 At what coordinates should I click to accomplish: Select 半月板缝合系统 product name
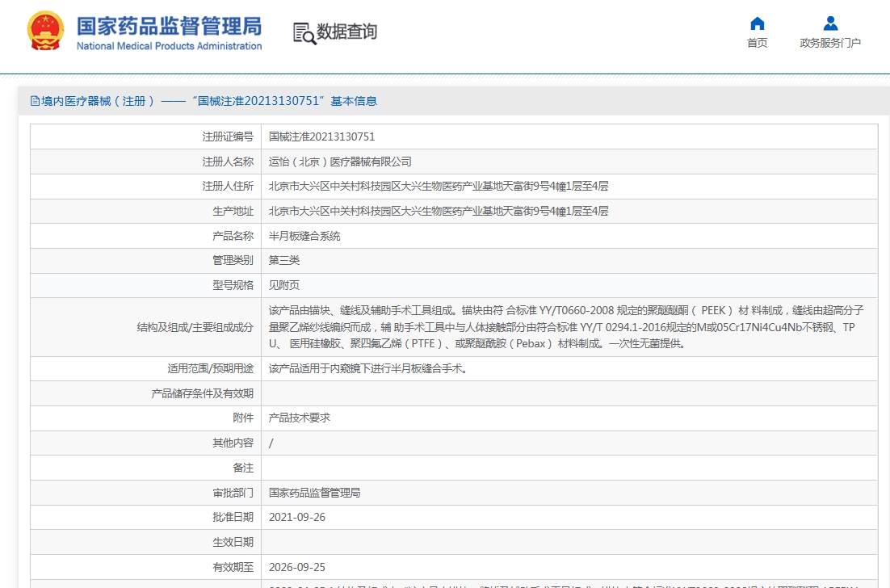coord(304,236)
